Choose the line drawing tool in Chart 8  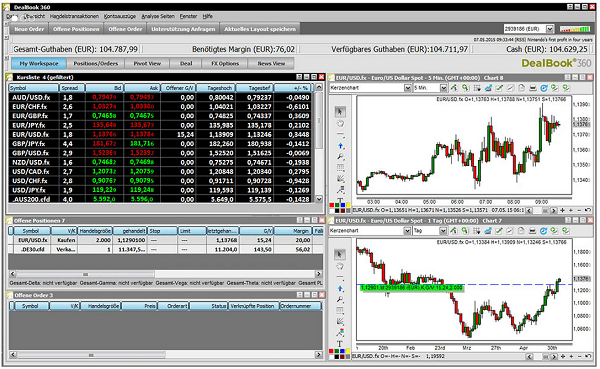tap(340, 134)
